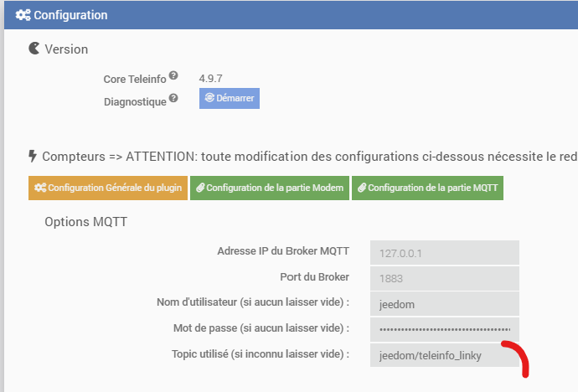This screenshot has width=578, height=392.
Task: Click the Port du Broker field
Action: click(445, 278)
